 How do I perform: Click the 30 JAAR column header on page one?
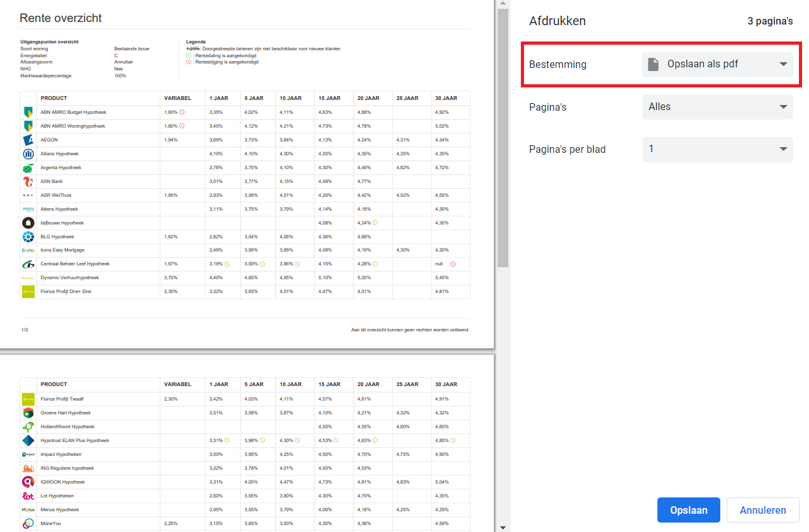point(446,98)
